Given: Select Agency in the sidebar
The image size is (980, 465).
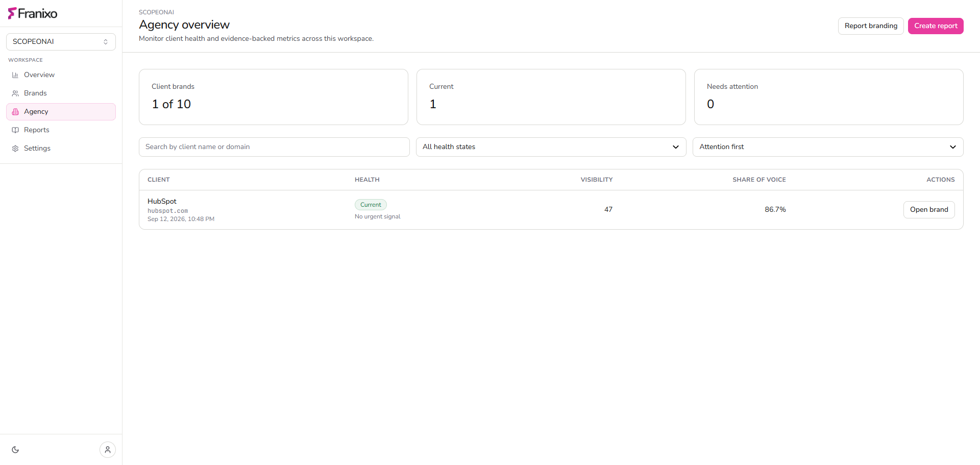Looking at the screenshot, I should tap(61, 112).
